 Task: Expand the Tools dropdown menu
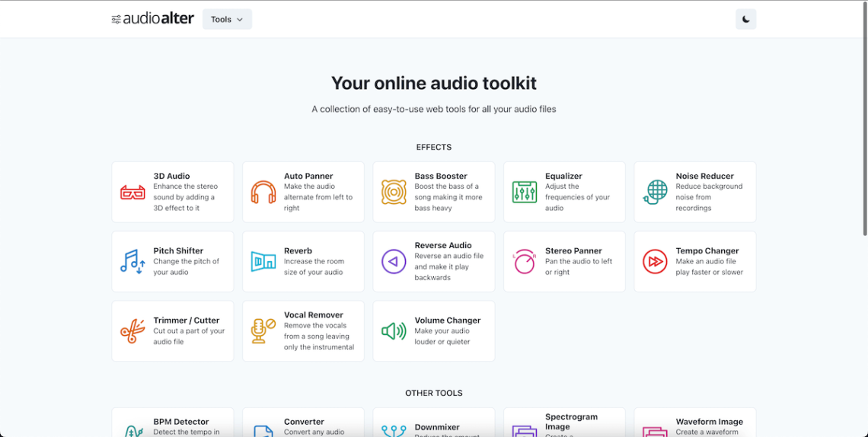(x=226, y=20)
